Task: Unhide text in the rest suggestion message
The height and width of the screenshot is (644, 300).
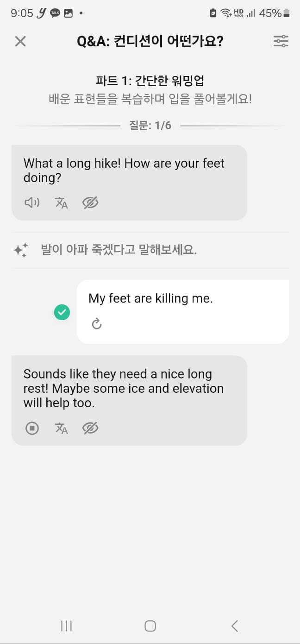Action: [x=90, y=428]
